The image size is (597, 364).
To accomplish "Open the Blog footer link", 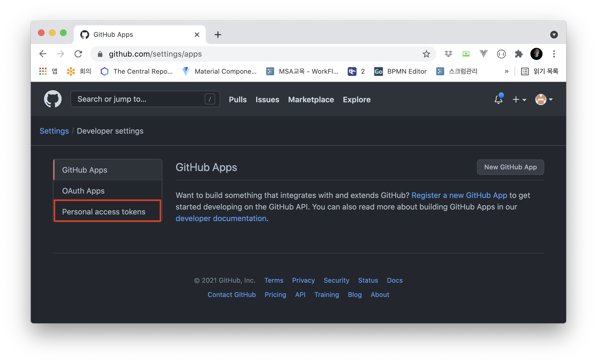I will 355,295.
